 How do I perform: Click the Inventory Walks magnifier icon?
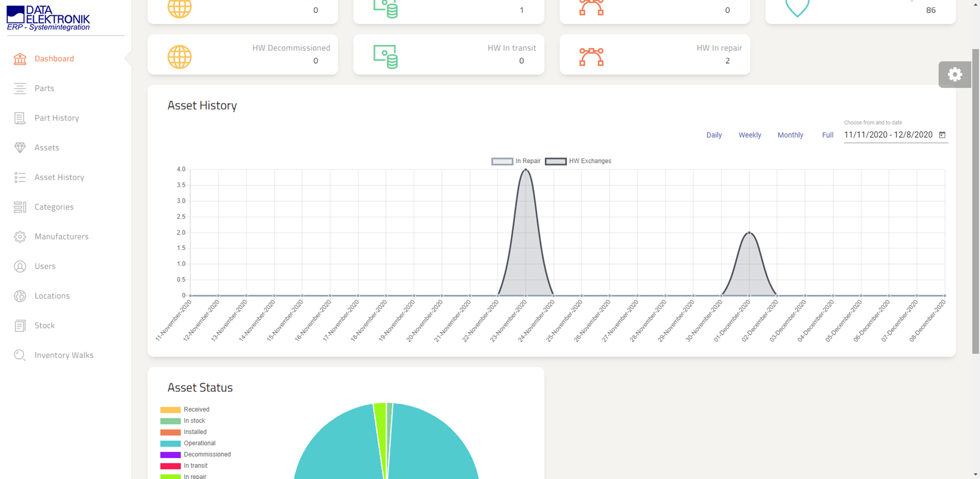pyautogui.click(x=20, y=355)
